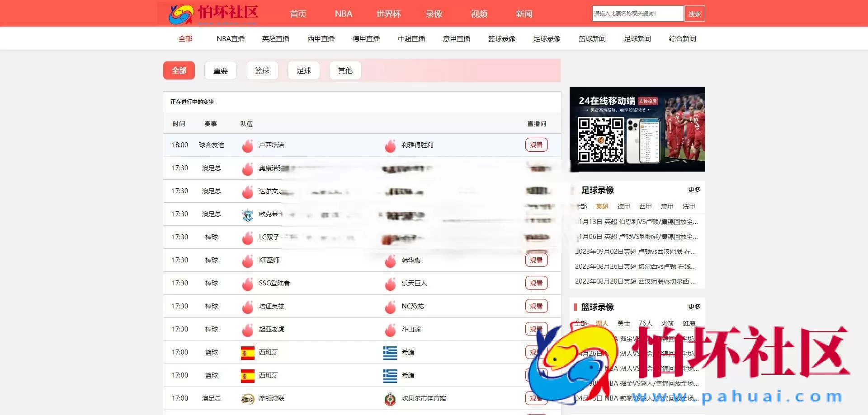Click the Spain flag icon beside 西班牙

[247, 352]
